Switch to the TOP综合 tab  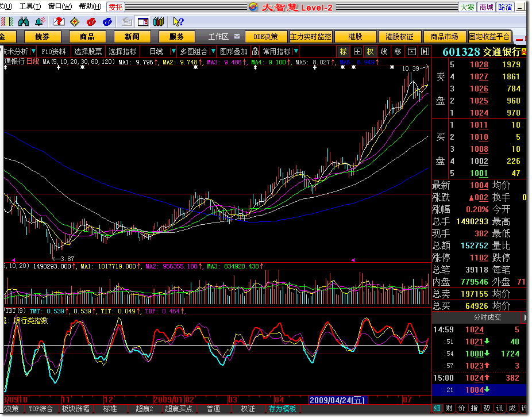pyautogui.click(x=41, y=409)
